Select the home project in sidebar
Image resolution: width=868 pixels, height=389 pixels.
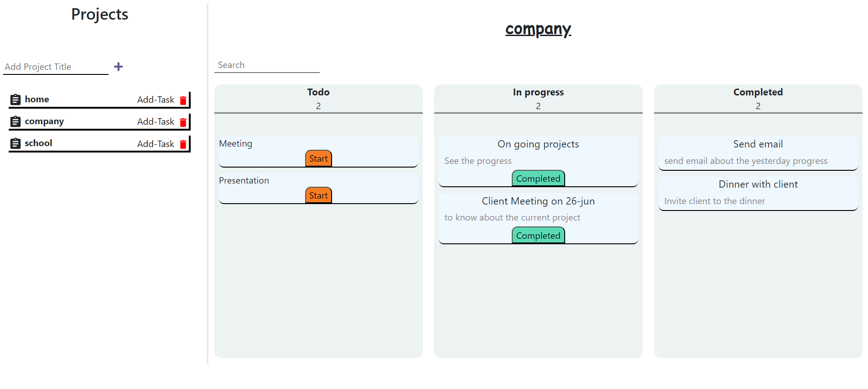[x=37, y=99]
